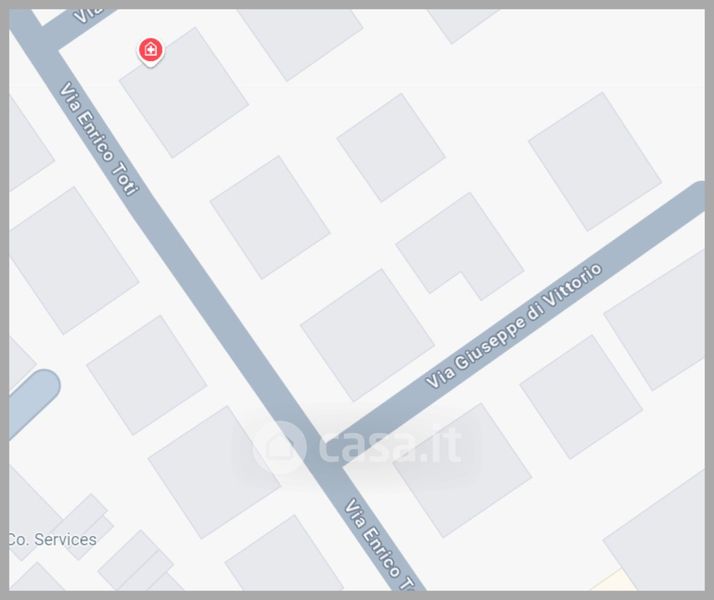Viewport: 714px width, 600px height.
Task: Click the L-shaped building footprint
Action: tap(459, 246)
